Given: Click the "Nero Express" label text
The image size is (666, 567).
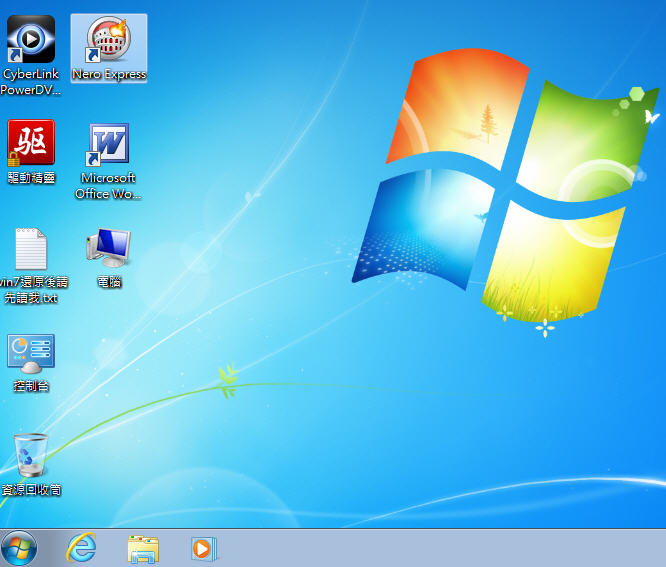Looking at the screenshot, I should coord(109,74).
